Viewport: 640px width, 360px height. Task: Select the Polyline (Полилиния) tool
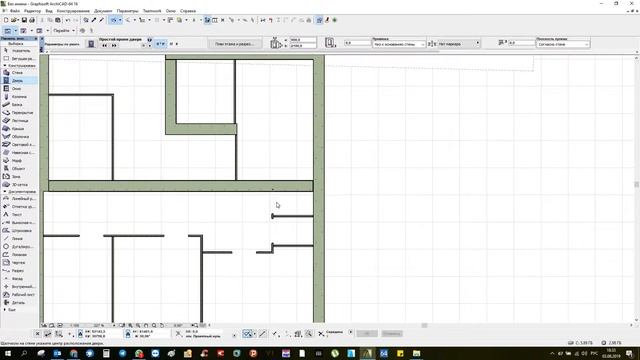tap(19, 255)
